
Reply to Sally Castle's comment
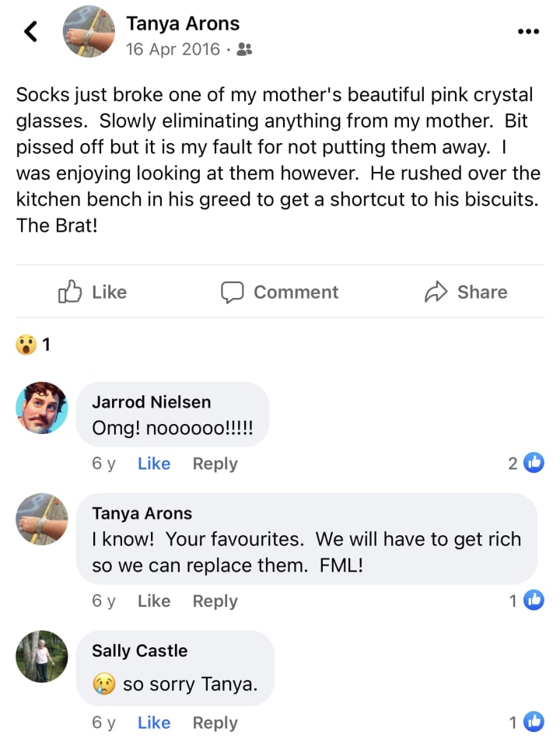[x=215, y=723]
